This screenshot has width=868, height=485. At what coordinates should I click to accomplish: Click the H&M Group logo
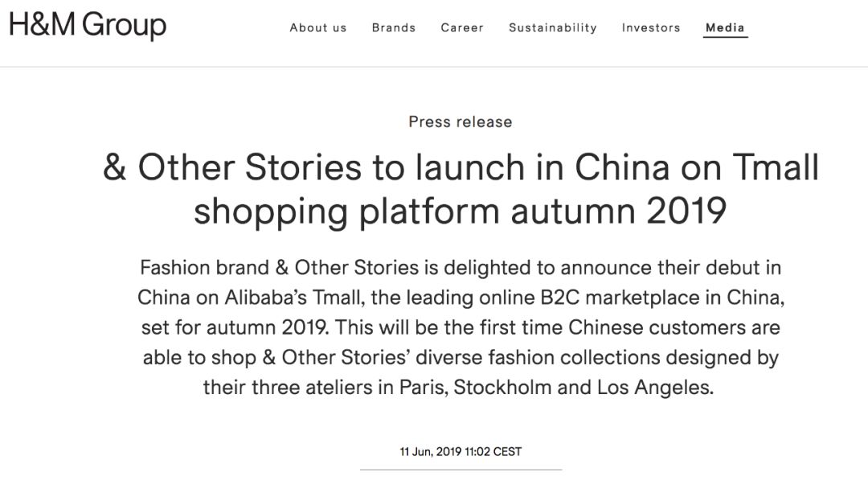point(86,25)
